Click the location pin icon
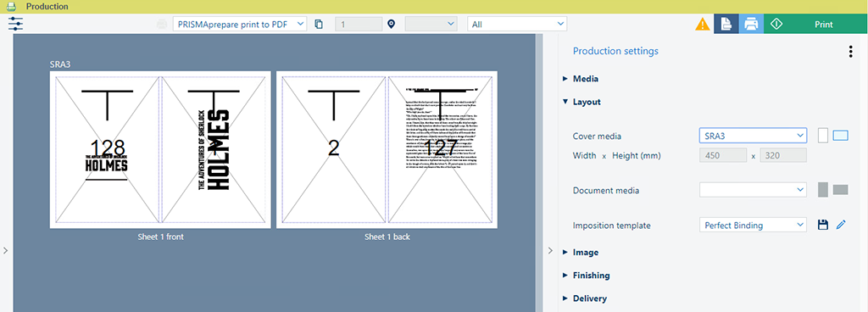The image size is (868, 312). point(392,25)
